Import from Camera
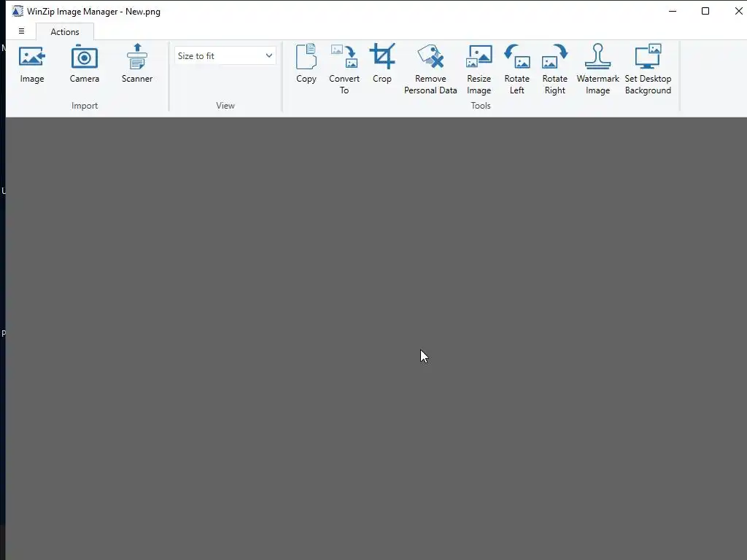The width and height of the screenshot is (747, 560). coord(85,64)
